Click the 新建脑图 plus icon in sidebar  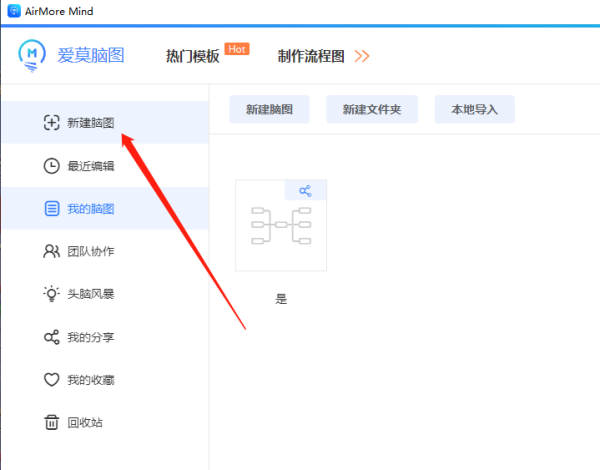coord(51,122)
